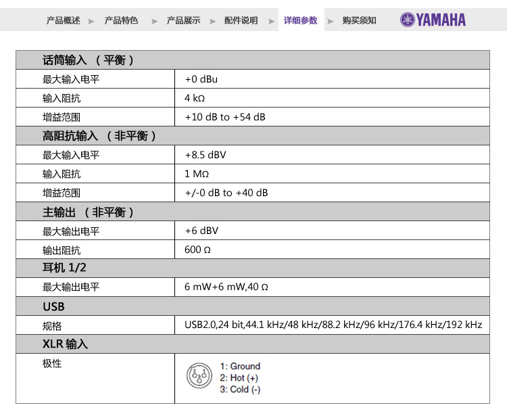This screenshot has height=420, width=507.
Task: Click the 4 kΩ impedance value
Action: [195, 98]
